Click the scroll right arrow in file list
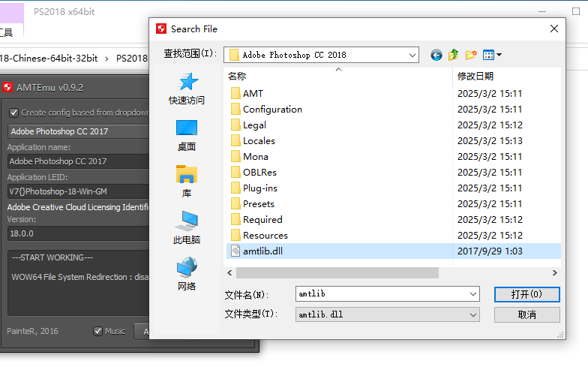Image resolution: width=588 pixels, height=388 pixels. (555, 273)
